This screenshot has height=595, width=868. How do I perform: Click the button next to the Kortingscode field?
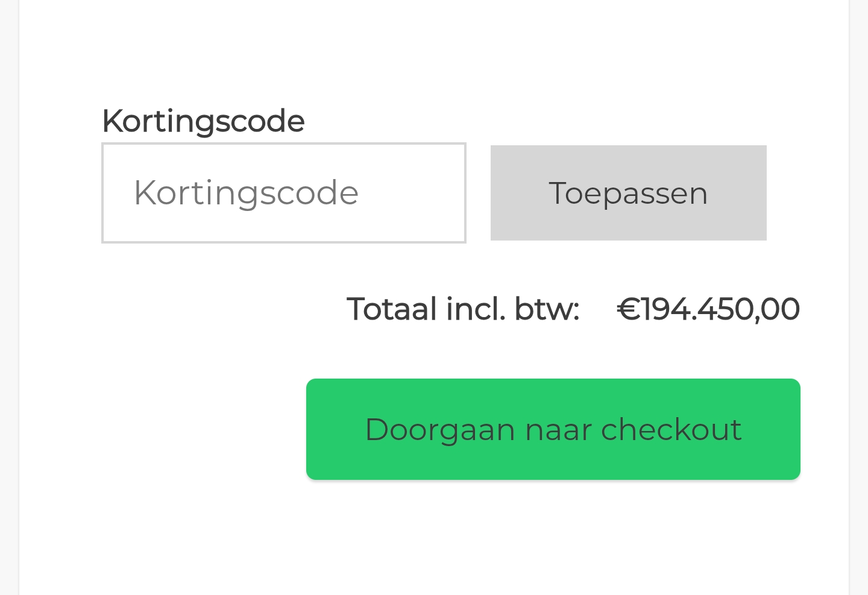tap(628, 193)
